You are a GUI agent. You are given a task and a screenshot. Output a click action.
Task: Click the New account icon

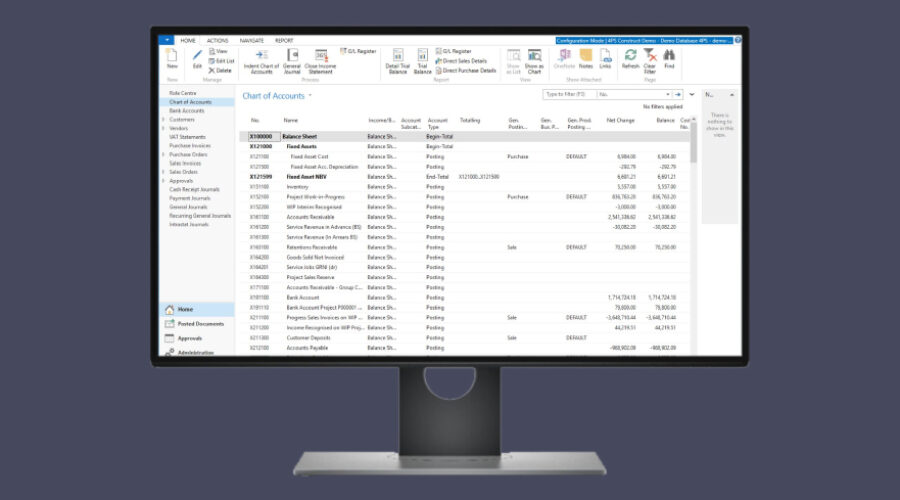[171, 58]
